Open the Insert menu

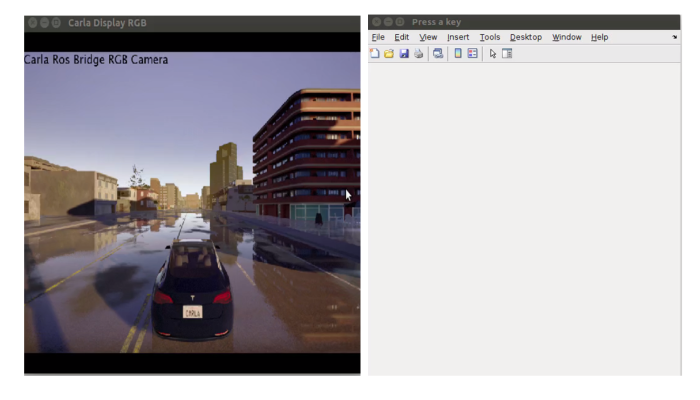point(458,37)
